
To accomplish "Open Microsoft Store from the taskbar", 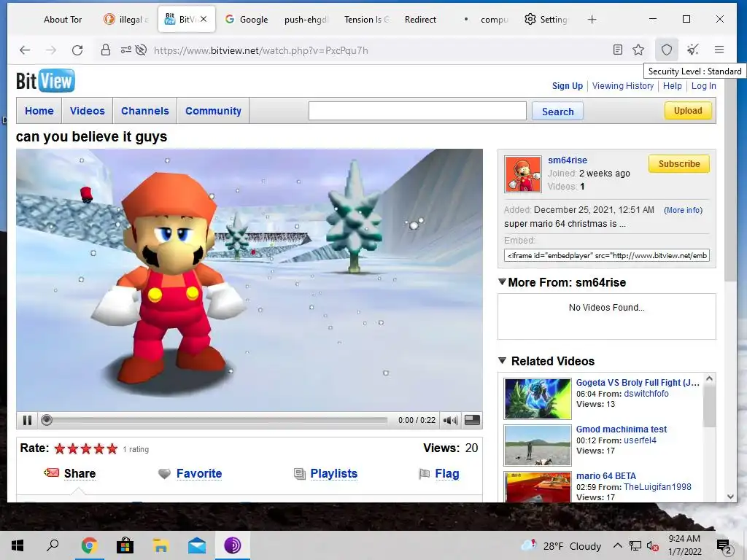I will tap(125, 545).
